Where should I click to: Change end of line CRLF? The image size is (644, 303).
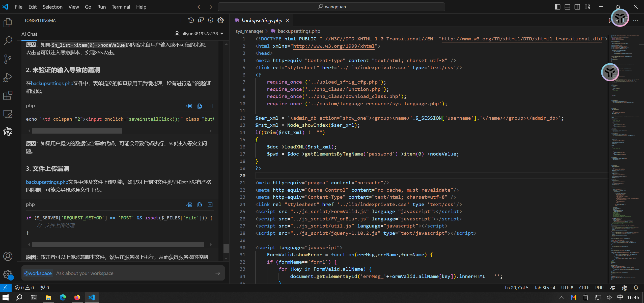pyautogui.click(x=584, y=288)
